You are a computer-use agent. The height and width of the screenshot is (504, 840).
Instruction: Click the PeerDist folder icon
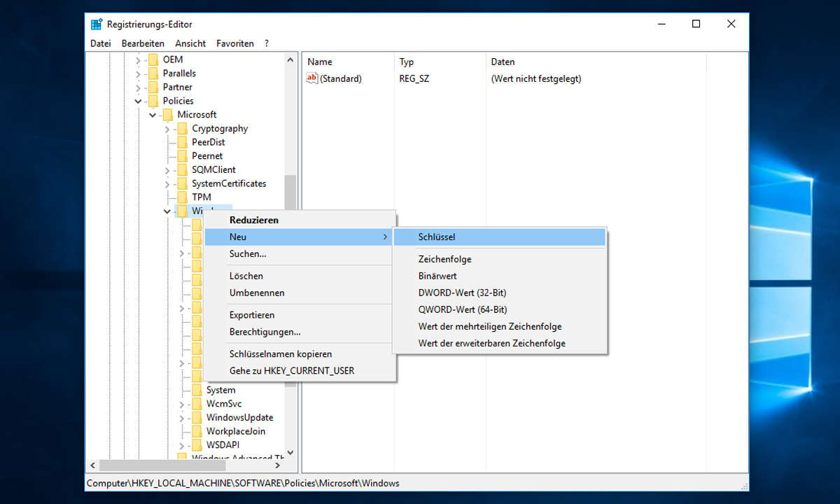pyautogui.click(x=182, y=142)
